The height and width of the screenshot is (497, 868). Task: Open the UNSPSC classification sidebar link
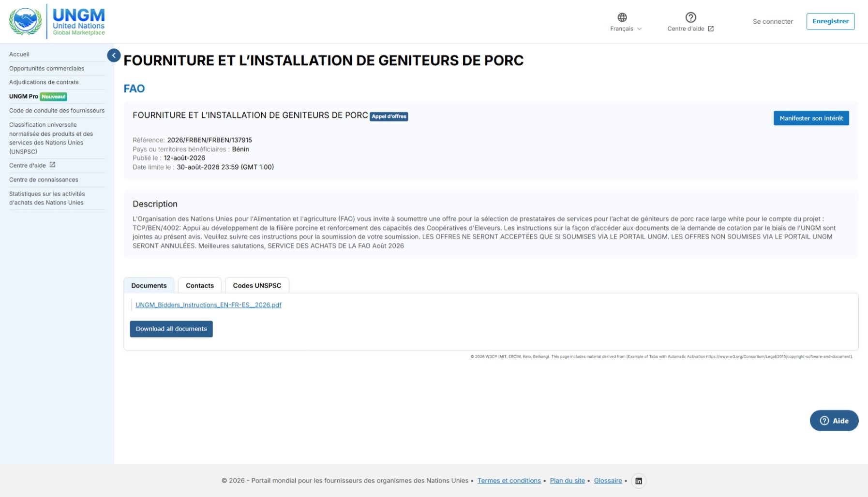pos(51,138)
